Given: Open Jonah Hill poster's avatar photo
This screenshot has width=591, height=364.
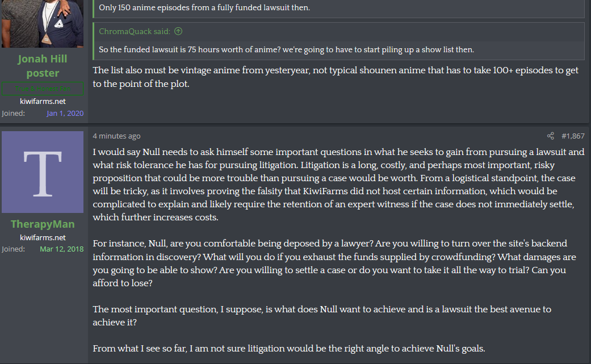Looking at the screenshot, I should (43, 23).
